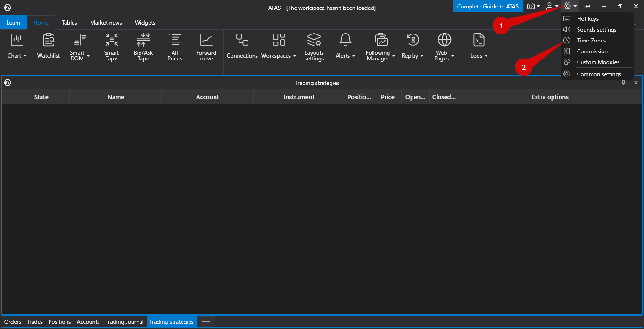
Task: Click the Workspaces icon
Action: pos(279,40)
